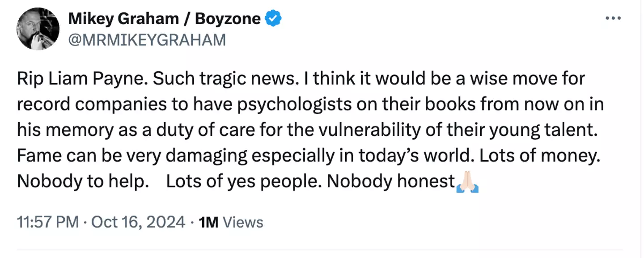
Task: Click the Oct 16, 2024 date
Action: pyautogui.click(x=138, y=222)
